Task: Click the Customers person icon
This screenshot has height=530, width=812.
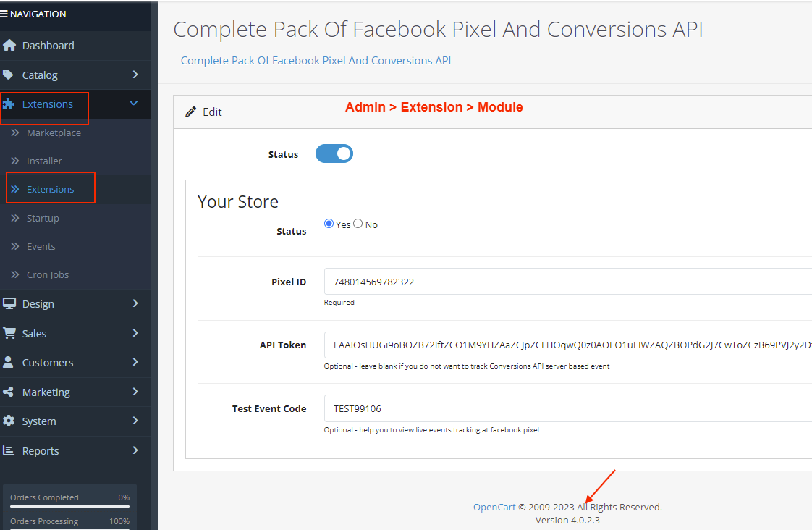Action: coord(8,362)
